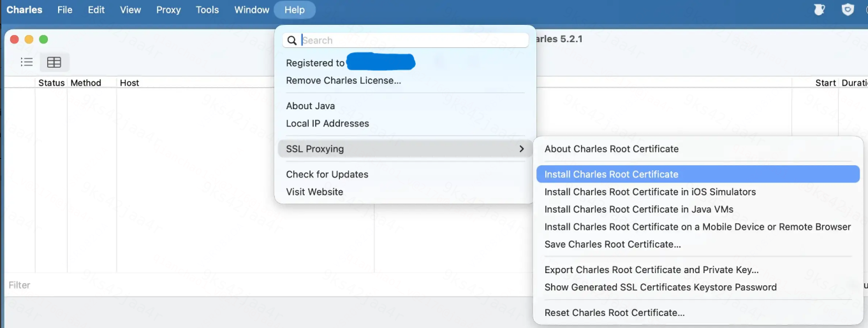Choose Install Charles Root Certificate
This screenshot has height=328, width=868.
click(698, 174)
